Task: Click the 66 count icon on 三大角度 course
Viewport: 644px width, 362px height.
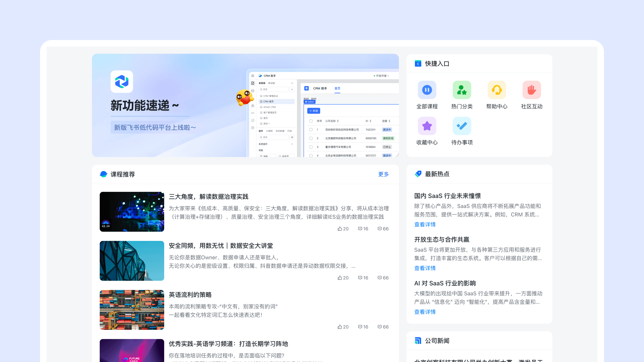Action: [x=379, y=229]
